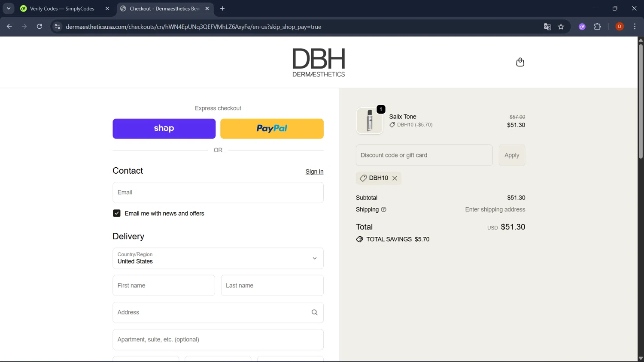
Task: Click the shipping help question mark icon
Action: coord(384,210)
